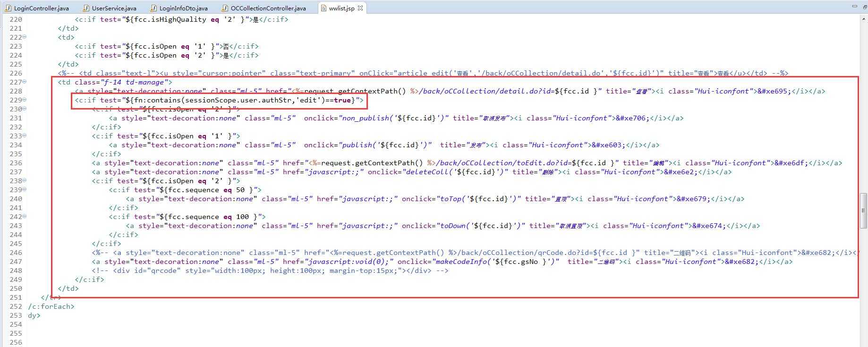Click the Java file icon on LoginInfoDto.java tab
Image resolution: width=868 pixels, height=347 pixels.
click(x=153, y=8)
